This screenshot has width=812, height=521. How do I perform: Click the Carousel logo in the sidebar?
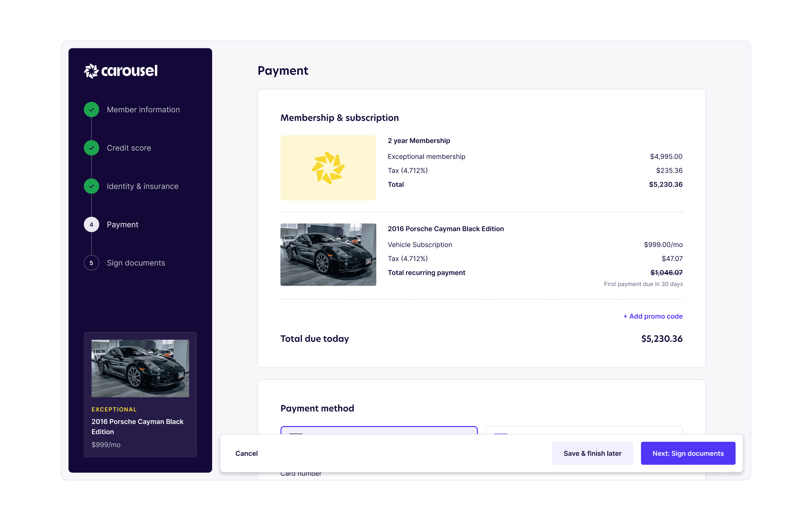[121, 71]
